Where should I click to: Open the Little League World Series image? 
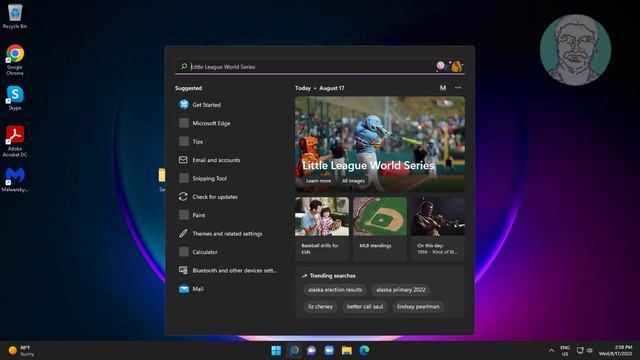(x=380, y=144)
